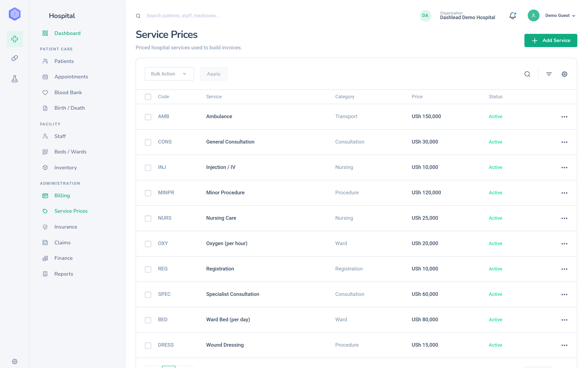This screenshot has width=588, height=368.
Task: Open notifications bell icon
Action: tap(512, 16)
